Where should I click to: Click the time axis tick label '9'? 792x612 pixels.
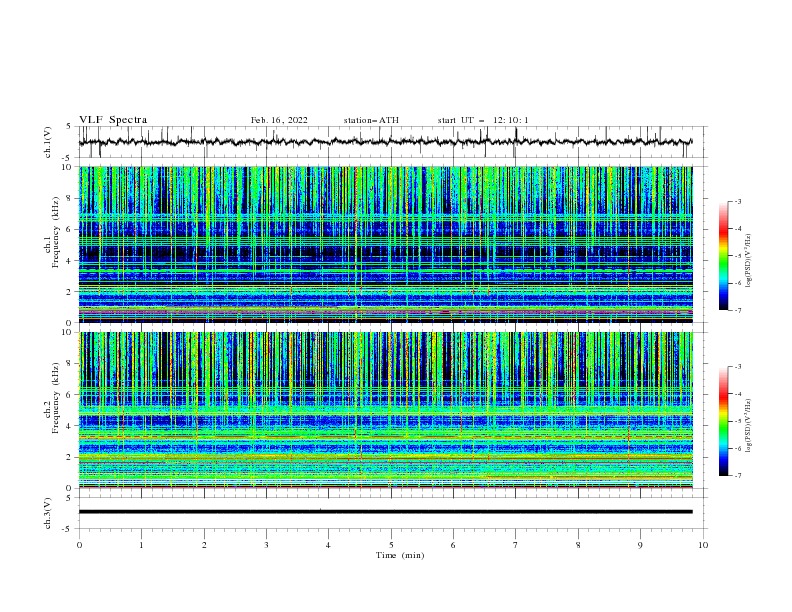coord(640,545)
